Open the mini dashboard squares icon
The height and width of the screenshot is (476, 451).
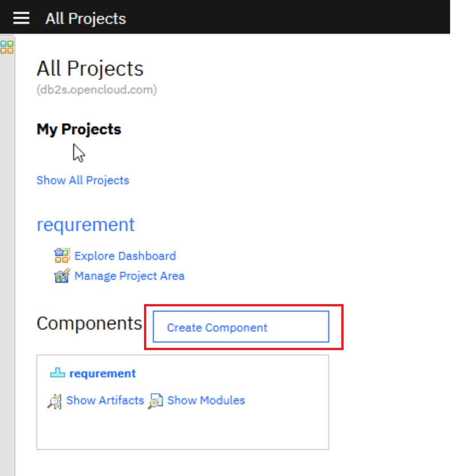[7, 47]
